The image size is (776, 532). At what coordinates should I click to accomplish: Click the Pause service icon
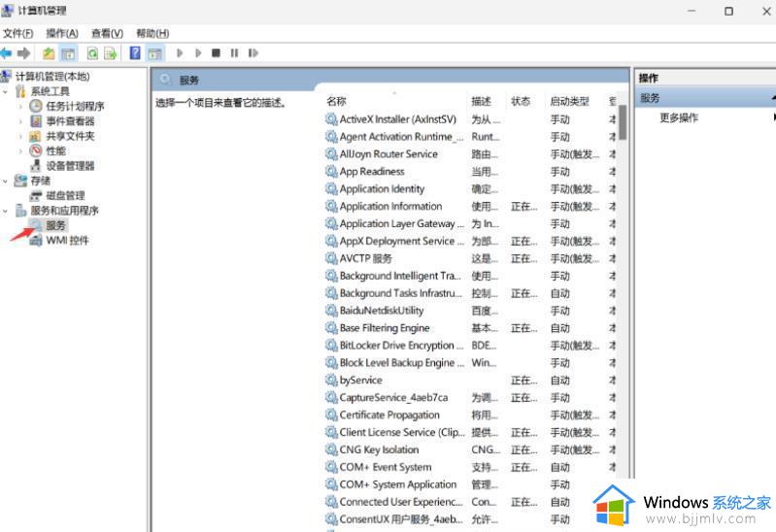(x=235, y=53)
